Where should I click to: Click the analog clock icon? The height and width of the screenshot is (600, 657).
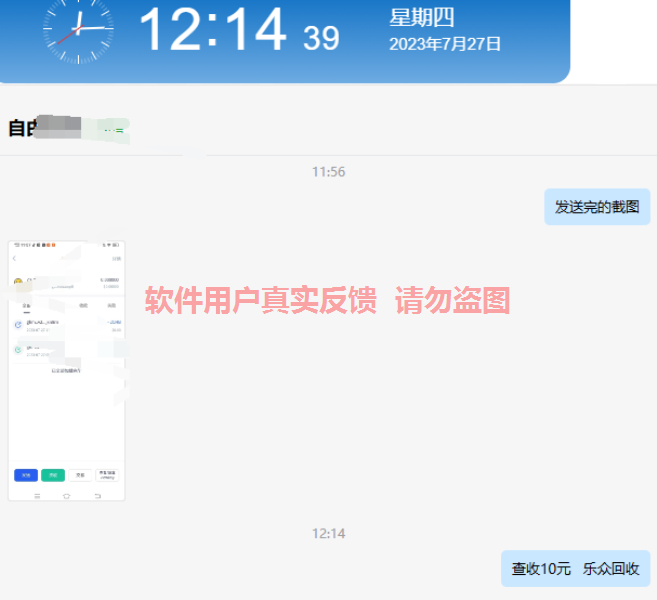point(77,30)
